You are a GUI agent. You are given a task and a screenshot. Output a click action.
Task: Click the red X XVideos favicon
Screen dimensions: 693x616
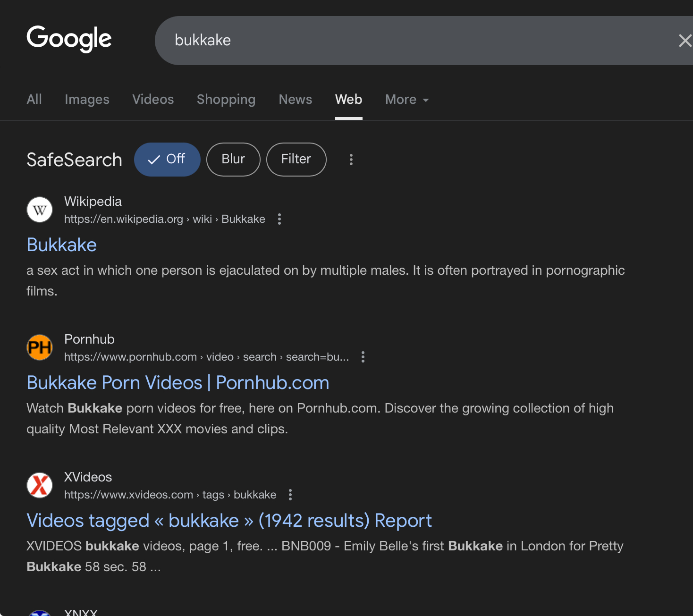click(x=40, y=485)
